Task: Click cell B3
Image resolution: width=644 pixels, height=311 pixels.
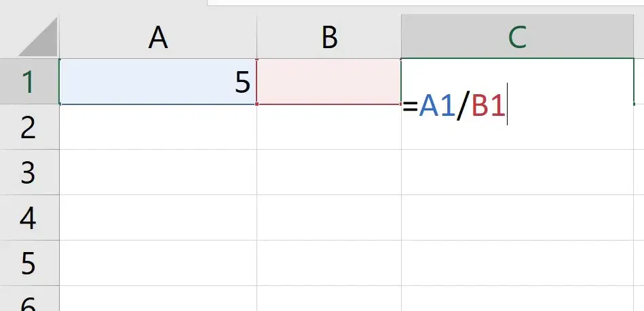Action: click(x=329, y=172)
